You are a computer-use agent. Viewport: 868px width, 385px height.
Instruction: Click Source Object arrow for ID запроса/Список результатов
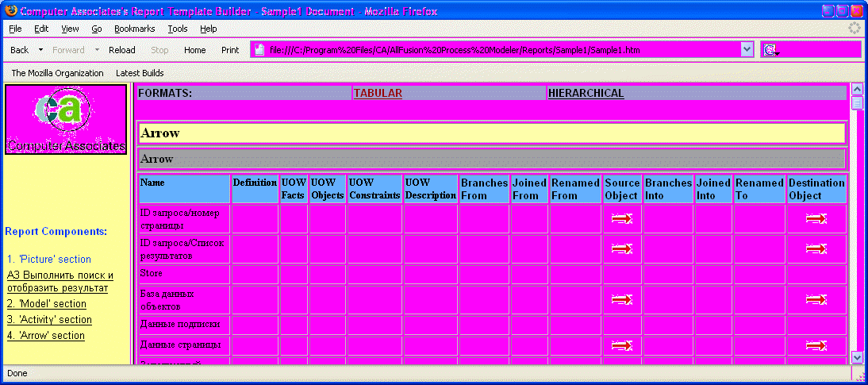click(x=622, y=248)
